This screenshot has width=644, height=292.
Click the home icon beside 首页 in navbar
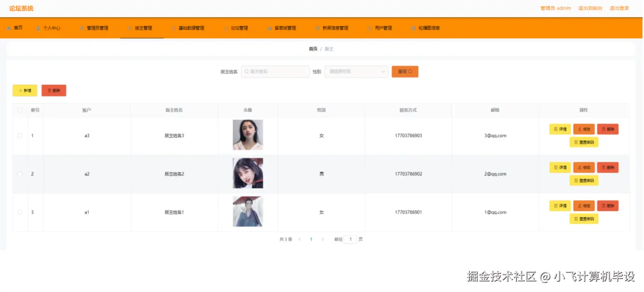8,28
